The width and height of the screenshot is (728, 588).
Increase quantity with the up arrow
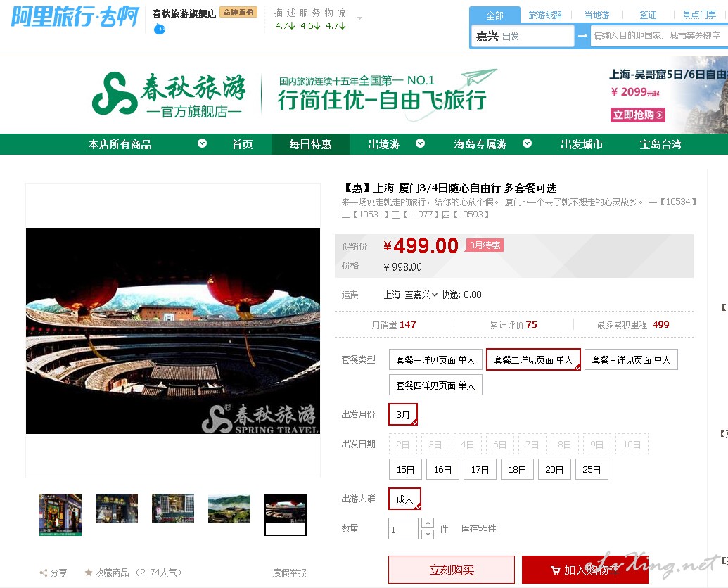pos(428,523)
